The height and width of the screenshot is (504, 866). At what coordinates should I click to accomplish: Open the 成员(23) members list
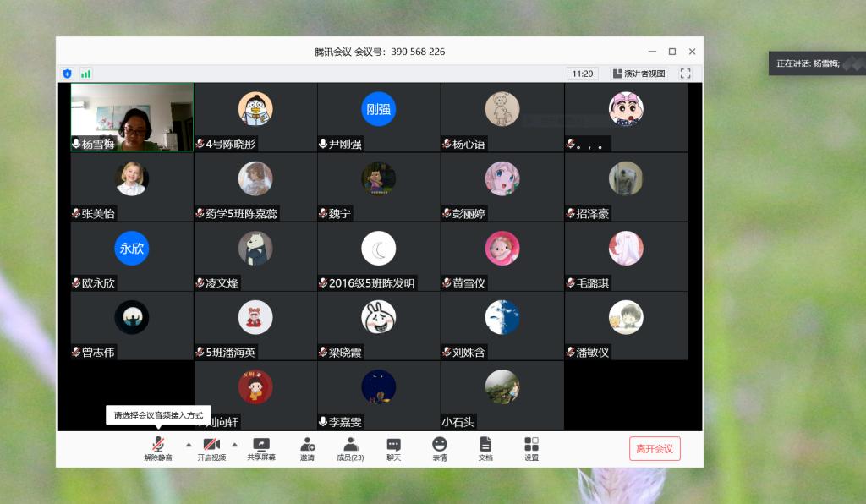(x=350, y=448)
